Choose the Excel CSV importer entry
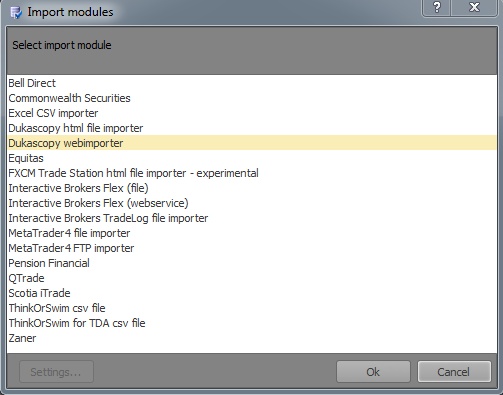Screen dimensions: 503x395 [252, 113]
